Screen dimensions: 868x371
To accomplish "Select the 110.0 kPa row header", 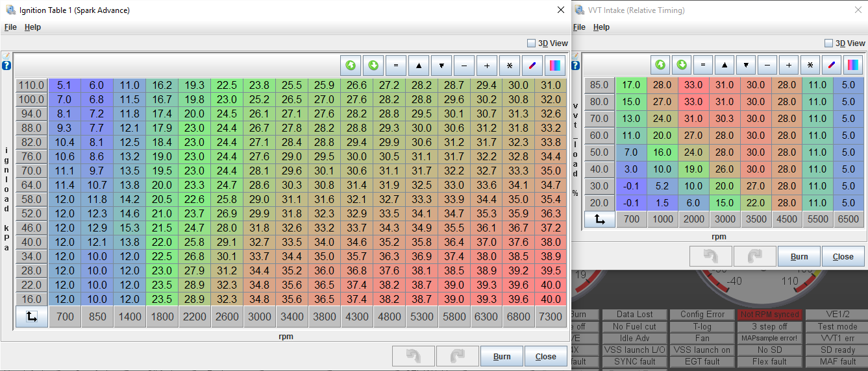I will pyautogui.click(x=31, y=85).
